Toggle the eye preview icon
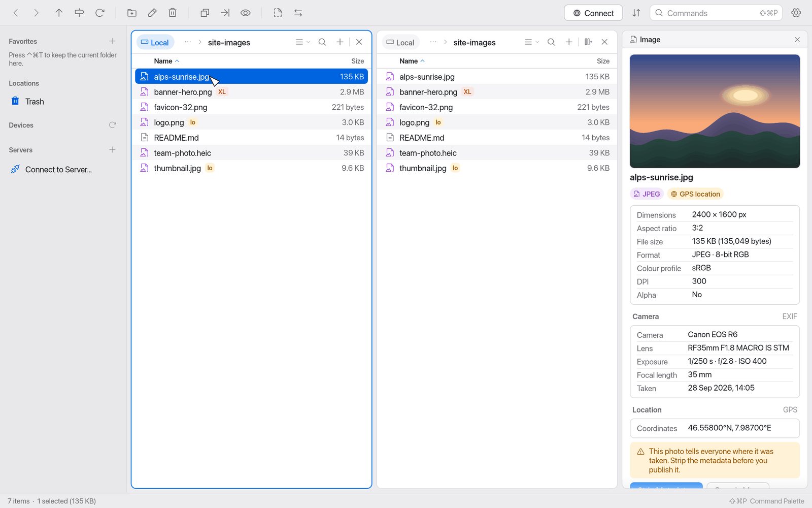The height and width of the screenshot is (508, 812). [x=246, y=13]
